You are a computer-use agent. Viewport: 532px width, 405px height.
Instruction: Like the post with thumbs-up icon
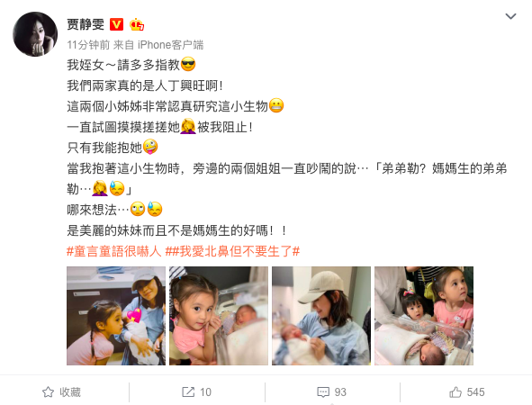pos(455,392)
